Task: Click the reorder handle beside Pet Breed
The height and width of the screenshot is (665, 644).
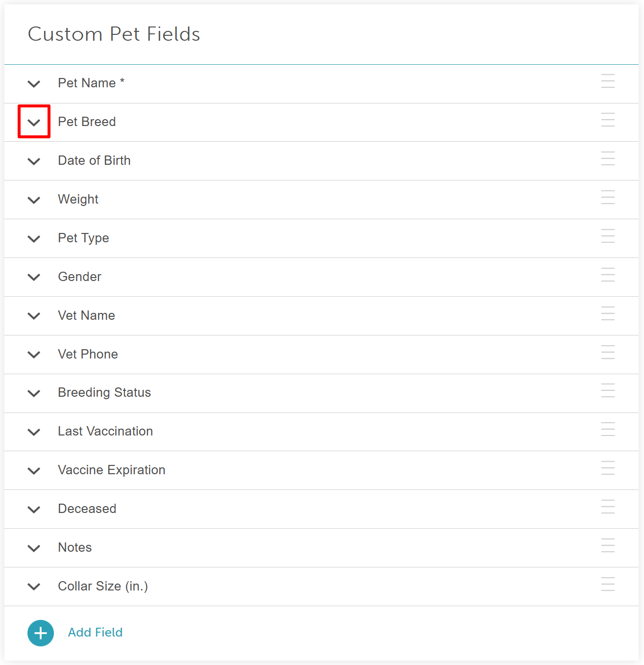Action: [608, 120]
